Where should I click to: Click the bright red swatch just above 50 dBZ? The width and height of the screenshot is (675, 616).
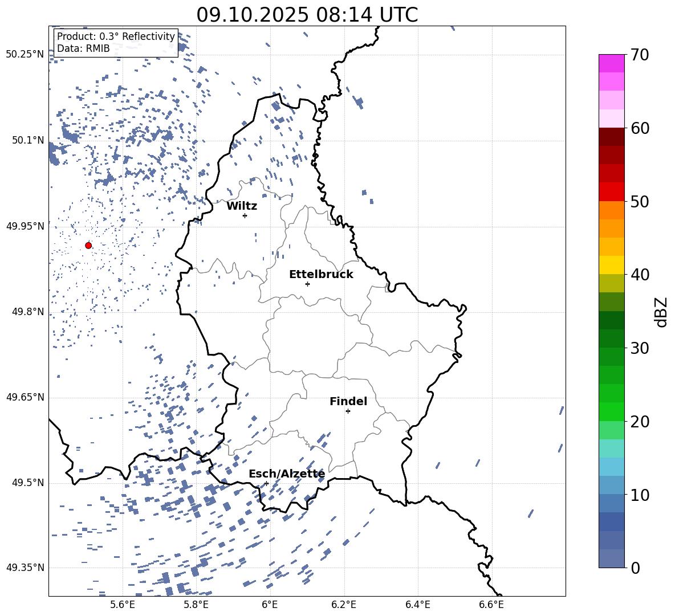click(x=612, y=192)
